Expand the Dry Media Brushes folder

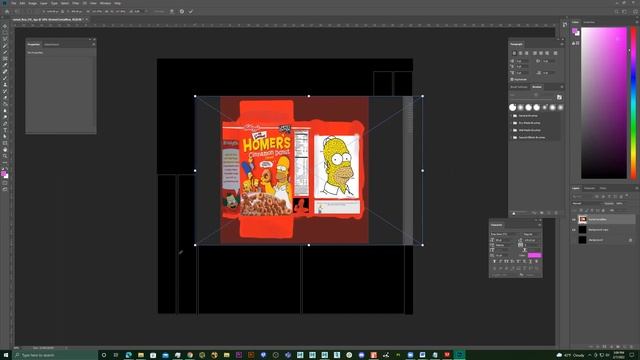[510, 123]
